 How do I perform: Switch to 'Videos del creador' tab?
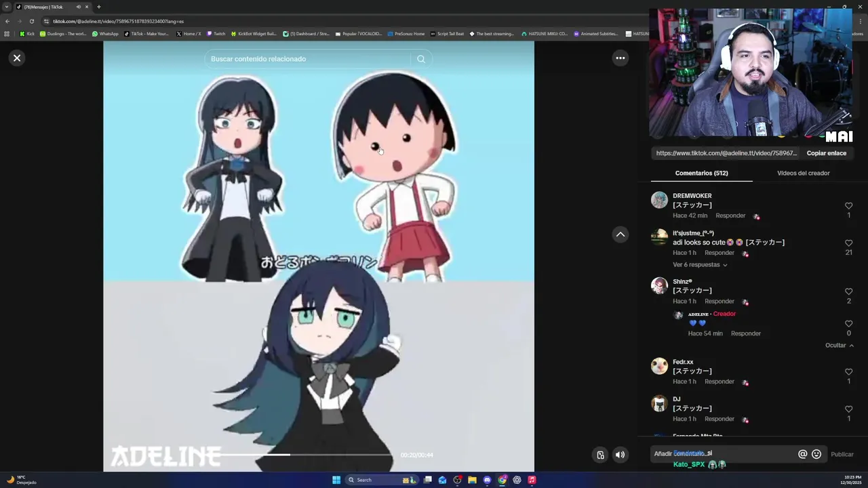pos(803,173)
